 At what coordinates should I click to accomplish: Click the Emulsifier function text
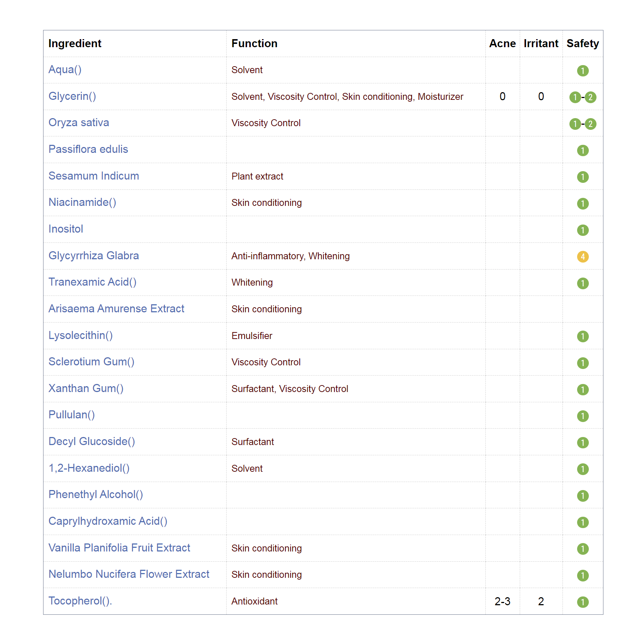(x=252, y=336)
